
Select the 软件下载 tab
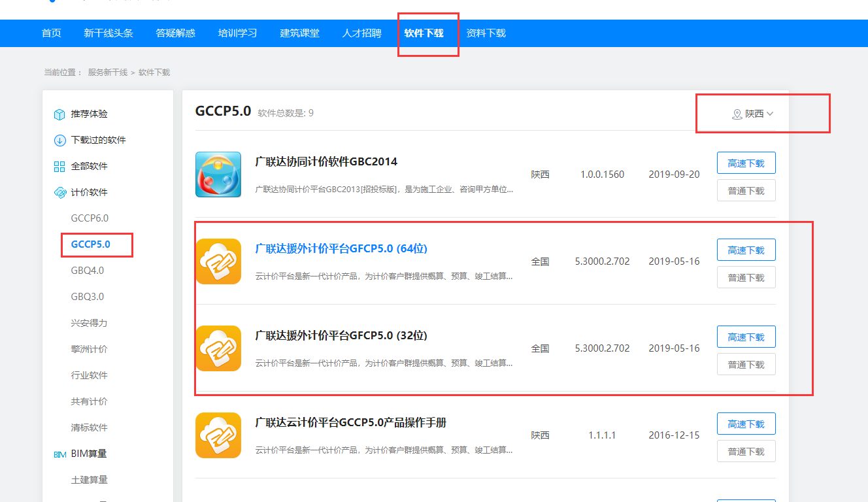click(x=424, y=33)
